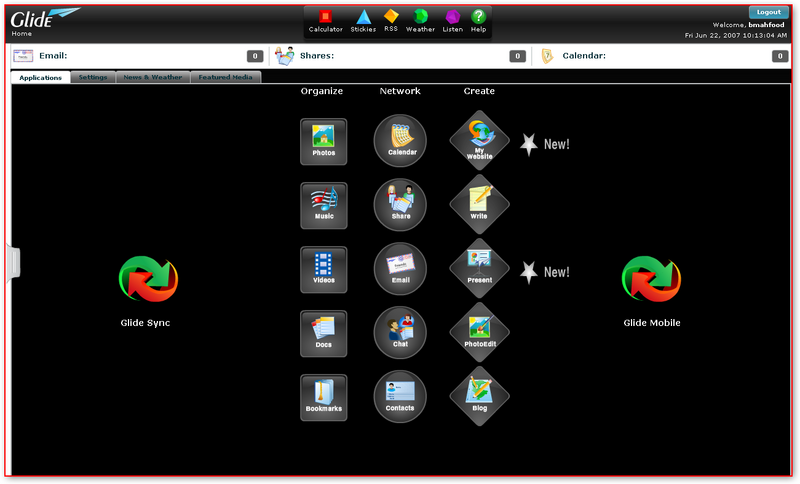Open the PhotoEdit app icon
The image size is (800, 484).
pos(480,332)
